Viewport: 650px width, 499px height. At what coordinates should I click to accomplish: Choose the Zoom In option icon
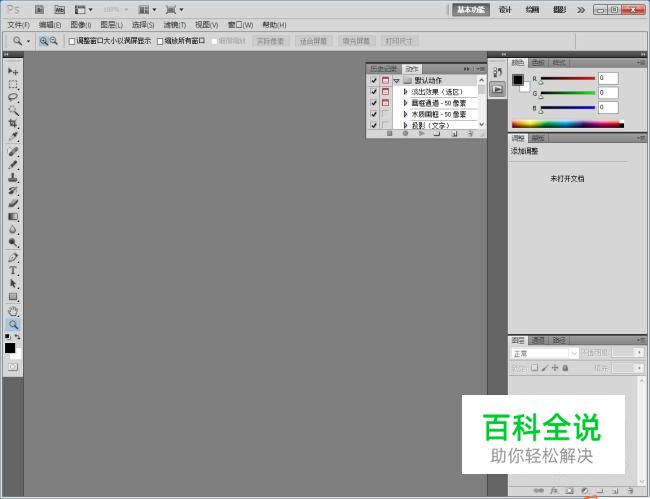point(44,41)
